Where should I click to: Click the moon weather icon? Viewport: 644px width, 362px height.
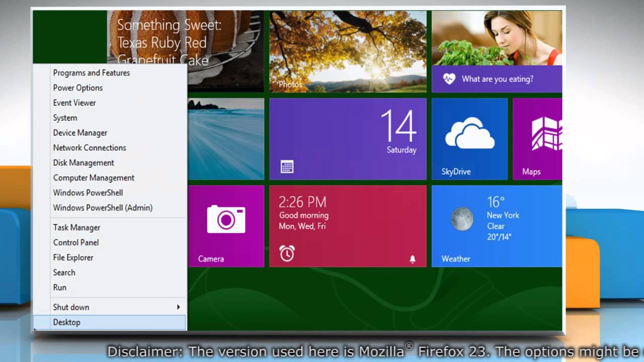click(462, 219)
